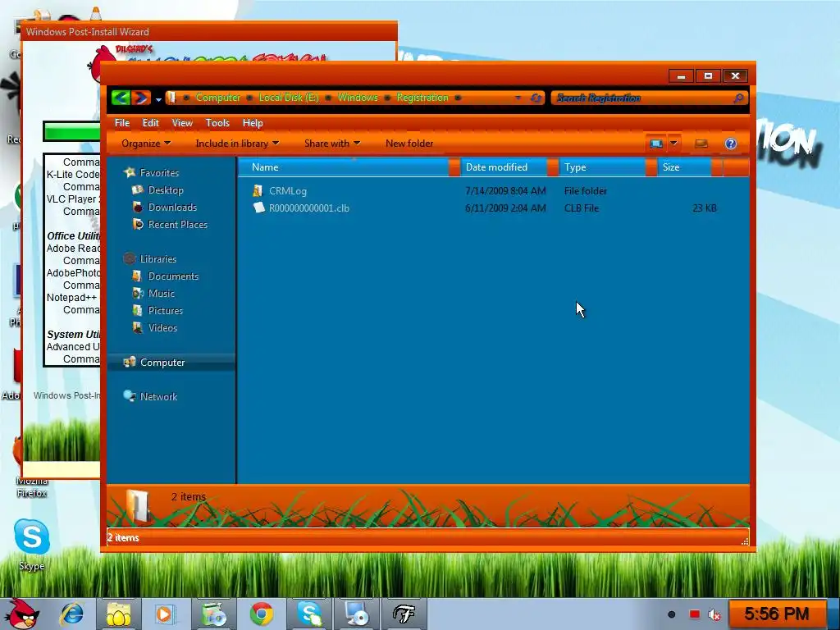Click the red flag tray icon
The height and width of the screenshot is (630, 840).
[694, 614]
